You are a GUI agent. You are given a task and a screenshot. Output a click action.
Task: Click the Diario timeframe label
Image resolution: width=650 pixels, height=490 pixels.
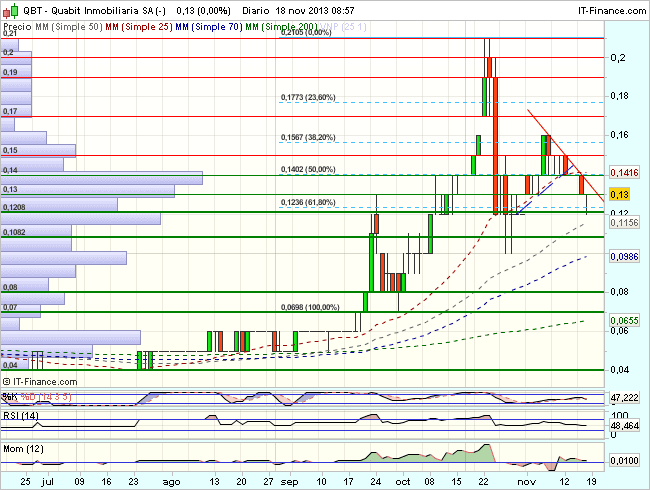[256, 10]
